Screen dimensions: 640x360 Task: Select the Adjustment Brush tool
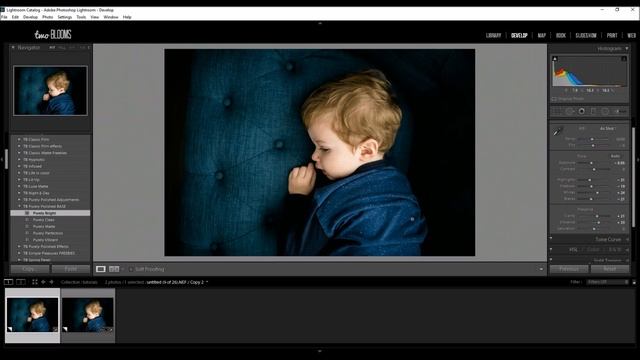point(620,111)
